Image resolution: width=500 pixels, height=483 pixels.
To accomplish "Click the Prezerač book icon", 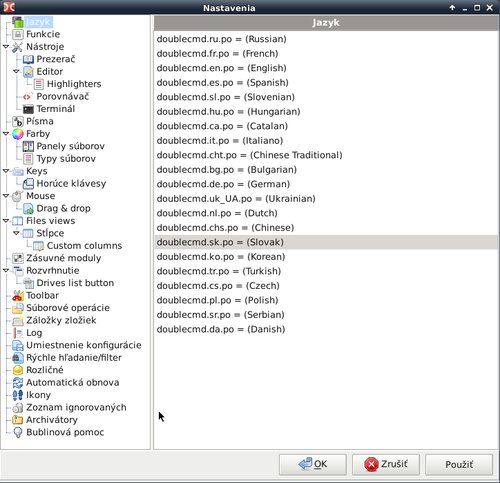I will (28, 59).
